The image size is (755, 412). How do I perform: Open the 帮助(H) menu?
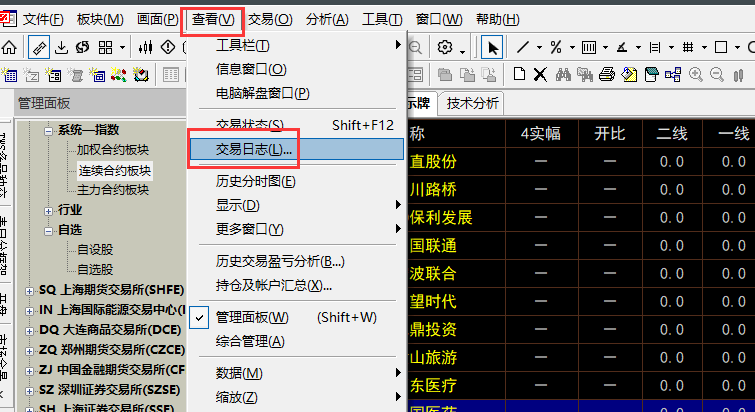click(x=497, y=20)
